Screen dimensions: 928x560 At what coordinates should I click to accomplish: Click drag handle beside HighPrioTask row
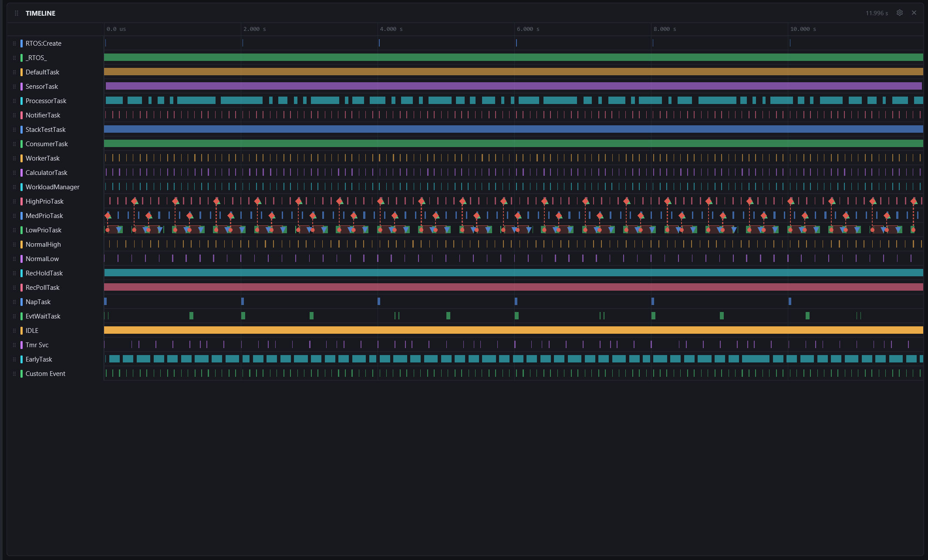click(x=14, y=201)
